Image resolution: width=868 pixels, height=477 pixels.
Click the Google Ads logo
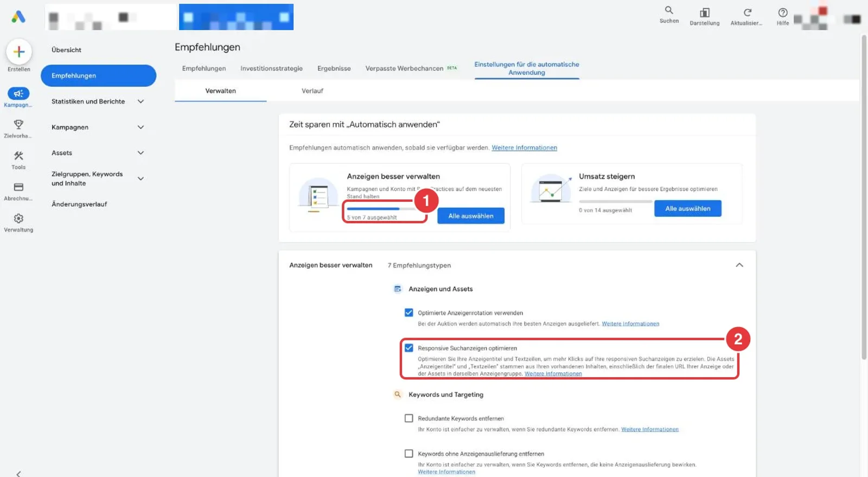coord(18,17)
